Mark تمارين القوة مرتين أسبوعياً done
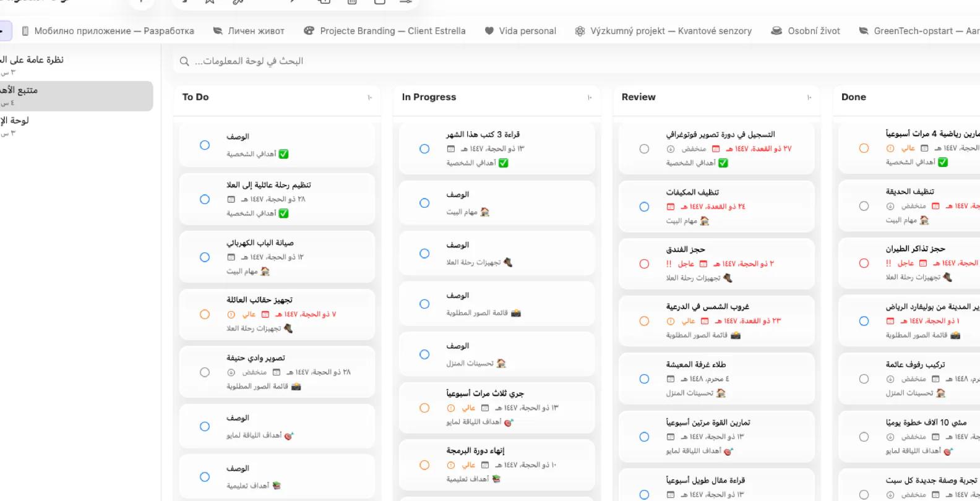This screenshot has height=501, width=980. click(x=644, y=437)
